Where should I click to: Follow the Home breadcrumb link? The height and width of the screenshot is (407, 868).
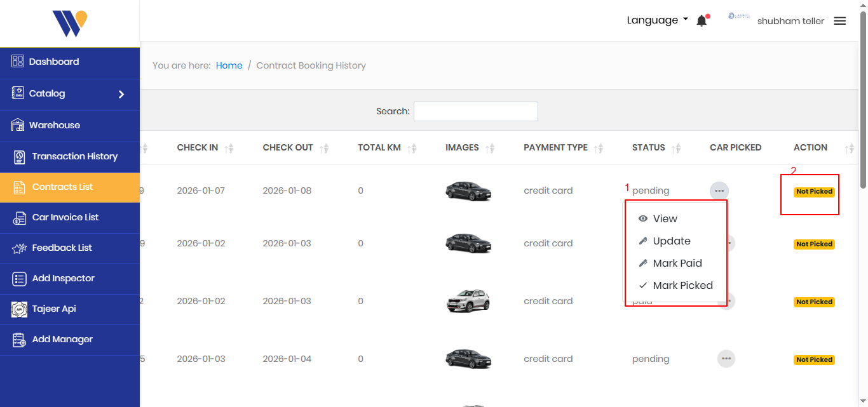tap(229, 65)
